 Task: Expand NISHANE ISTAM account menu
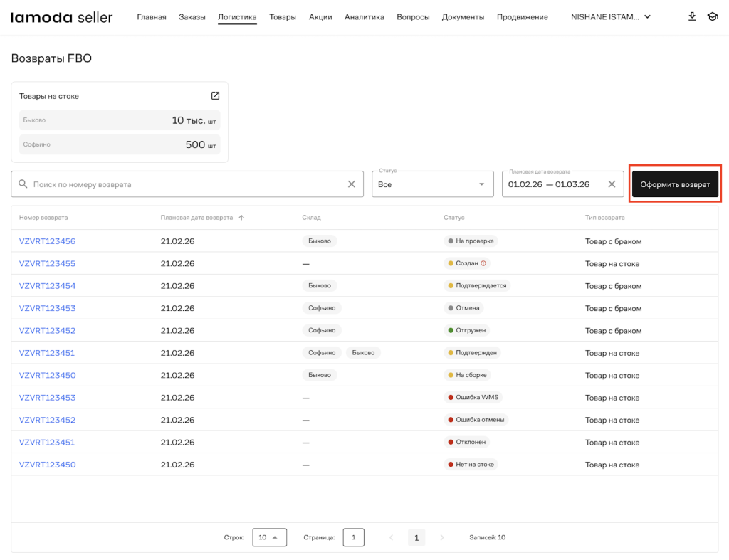(610, 17)
